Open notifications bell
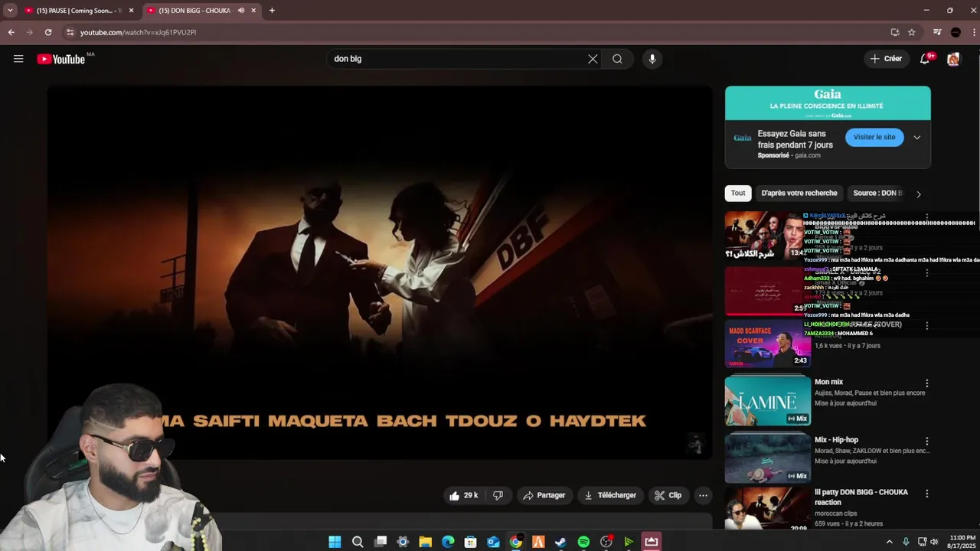The width and height of the screenshot is (980, 551). (x=925, y=59)
